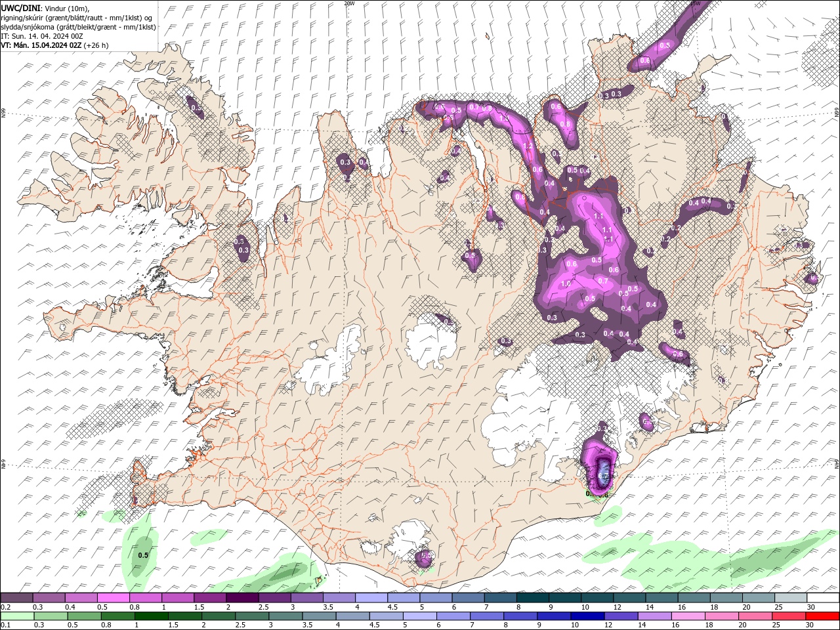Select the pale green rain swatch between 0.1 and 0.3
Viewport: 840px width, 630px height.
pyautogui.click(x=17, y=616)
